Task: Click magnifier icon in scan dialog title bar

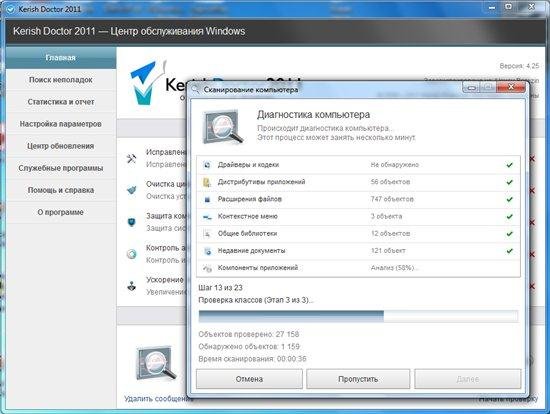Action: (x=195, y=90)
